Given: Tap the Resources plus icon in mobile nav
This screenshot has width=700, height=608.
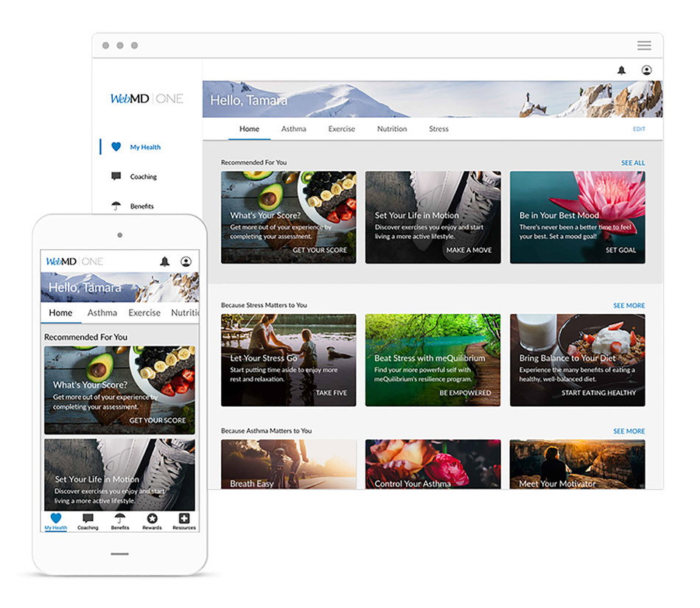Looking at the screenshot, I should (184, 518).
